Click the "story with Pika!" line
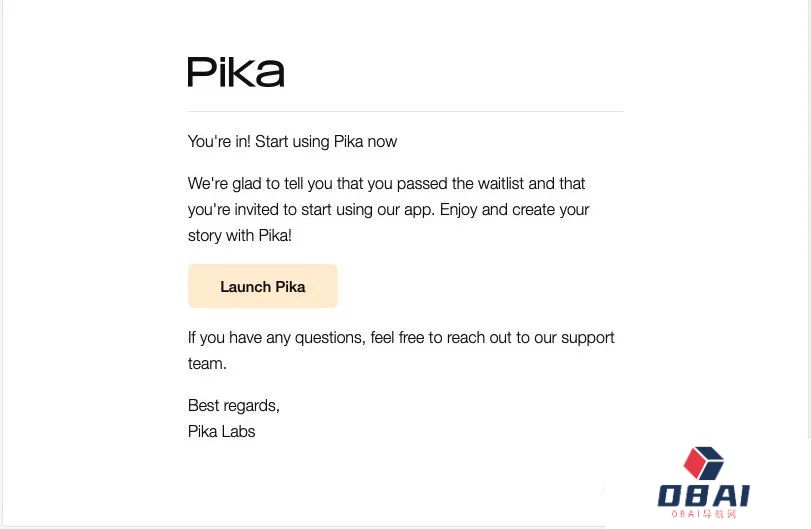Screen dimensions: 811x529 click(x=240, y=235)
